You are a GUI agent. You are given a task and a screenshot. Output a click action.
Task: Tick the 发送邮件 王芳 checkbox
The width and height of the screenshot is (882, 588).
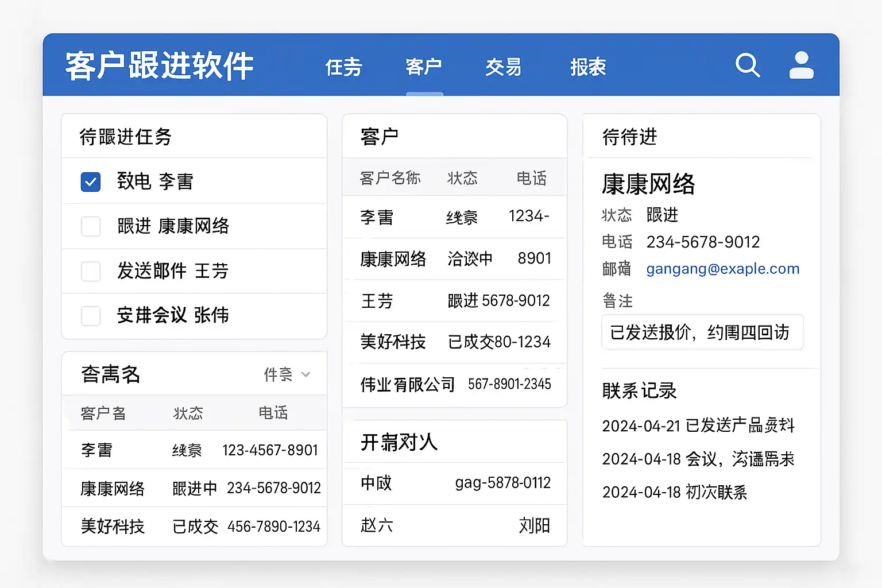(x=91, y=271)
